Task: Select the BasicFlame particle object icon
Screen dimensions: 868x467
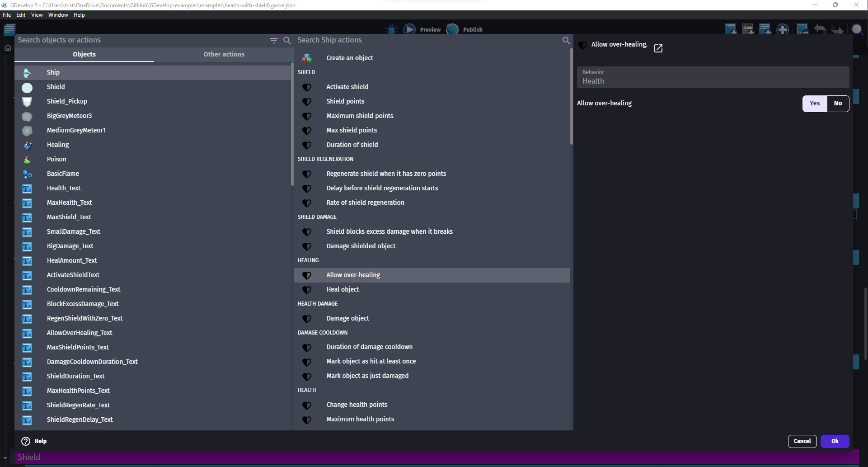Action: [x=27, y=174]
